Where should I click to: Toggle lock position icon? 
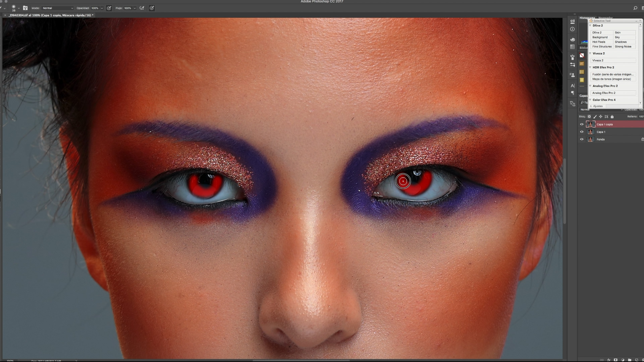point(600,117)
